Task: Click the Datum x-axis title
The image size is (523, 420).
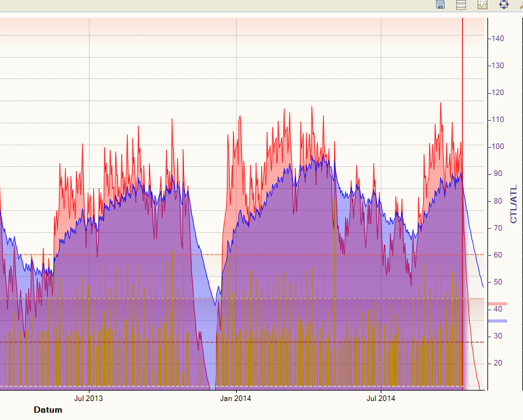Action: point(48,410)
